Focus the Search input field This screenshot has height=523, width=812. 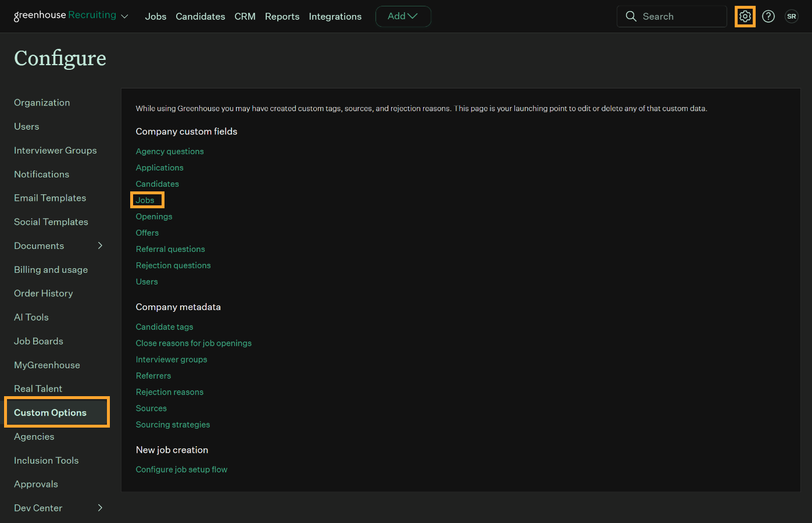tap(672, 16)
